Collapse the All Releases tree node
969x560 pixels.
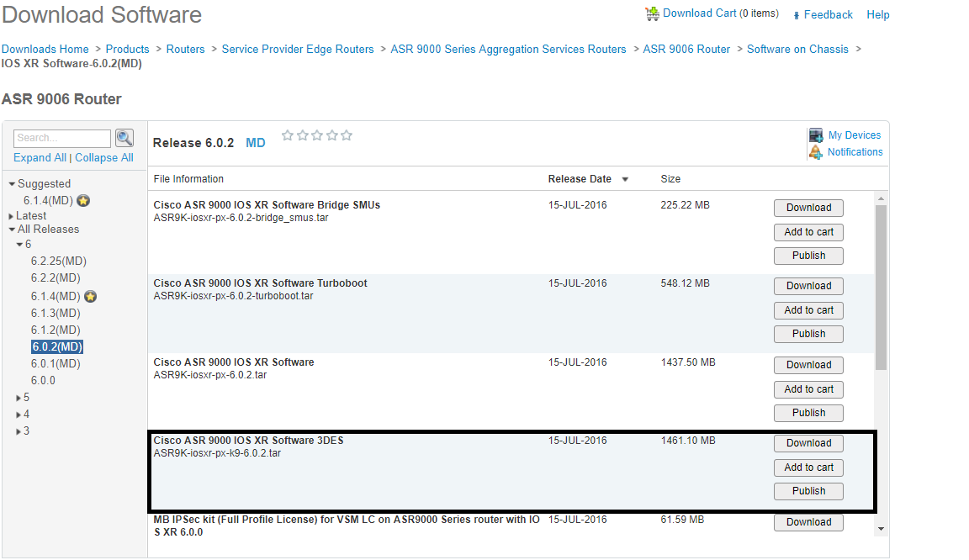tap(12, 230)
